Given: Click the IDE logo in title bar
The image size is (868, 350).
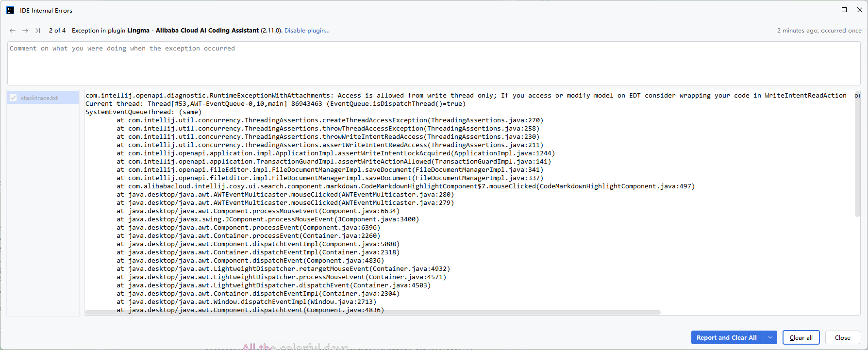Looking at the screenshot, I should (x=10, y=10).
